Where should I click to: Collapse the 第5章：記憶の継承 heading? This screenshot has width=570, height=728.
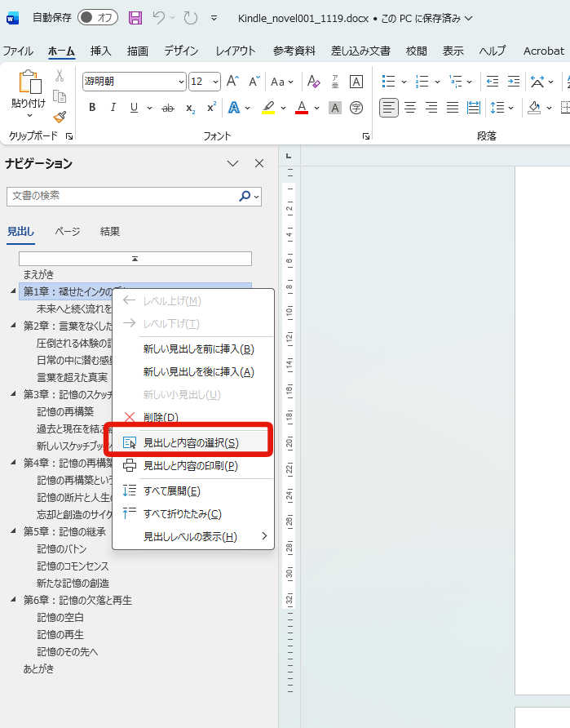click(x=13, y=531)
